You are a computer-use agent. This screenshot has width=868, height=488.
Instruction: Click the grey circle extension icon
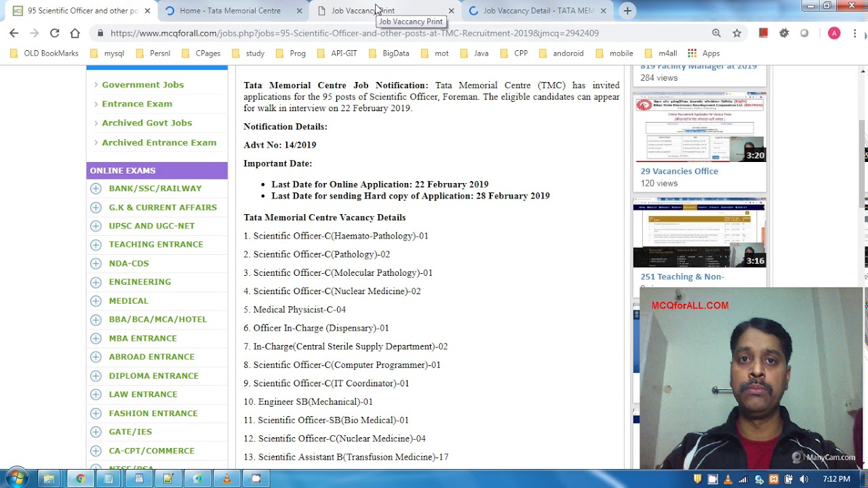804,33
